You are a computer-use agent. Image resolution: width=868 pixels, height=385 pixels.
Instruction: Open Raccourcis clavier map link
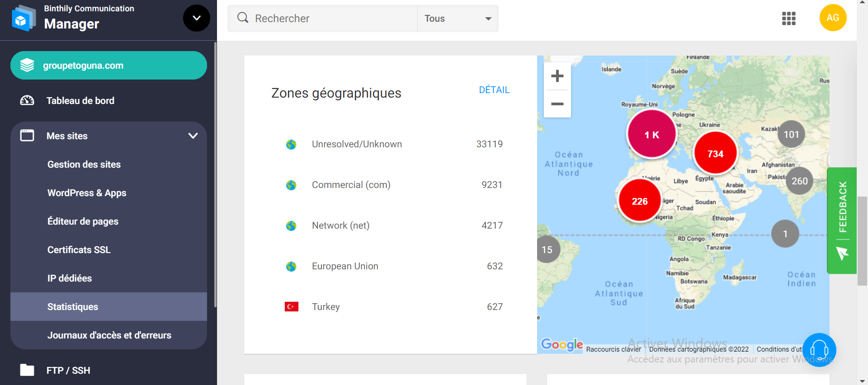pyautogui.click(x=613, y=349)
